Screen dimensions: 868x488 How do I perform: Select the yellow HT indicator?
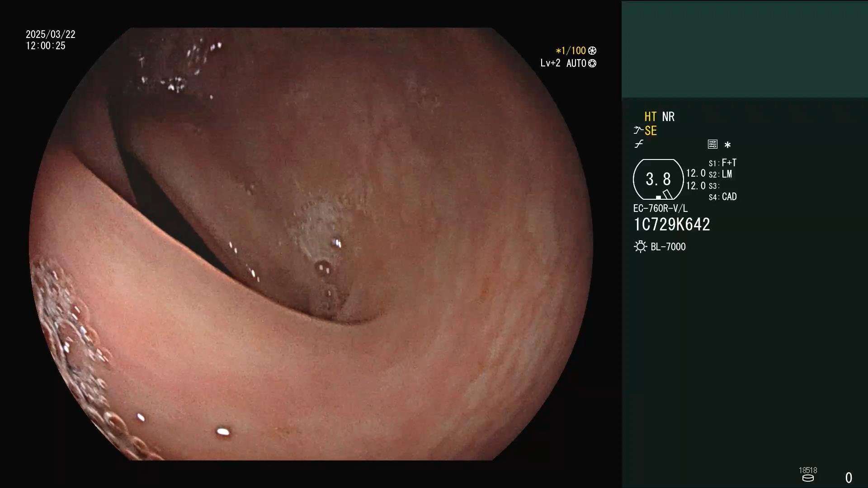coord(651,117)
